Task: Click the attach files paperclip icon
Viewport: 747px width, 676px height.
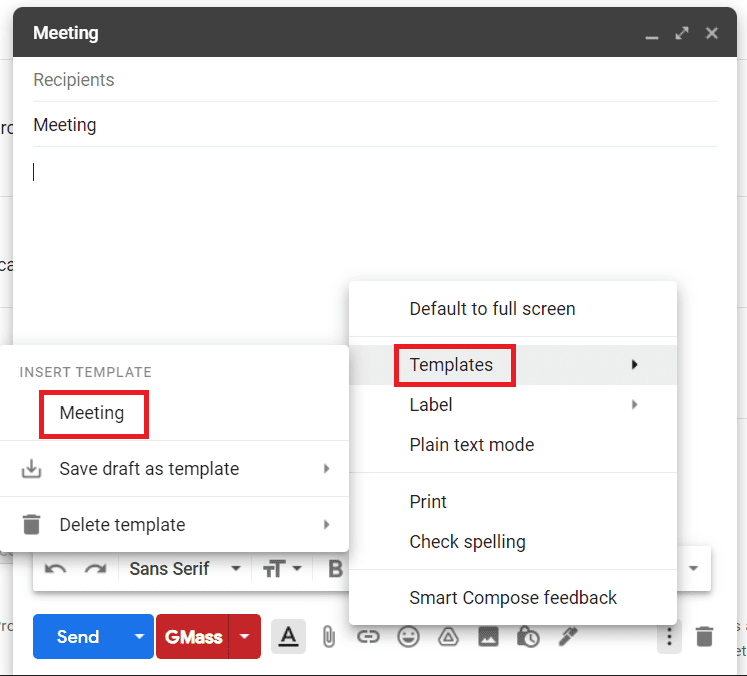Action: pyautogui.click(x=328, y=637)
